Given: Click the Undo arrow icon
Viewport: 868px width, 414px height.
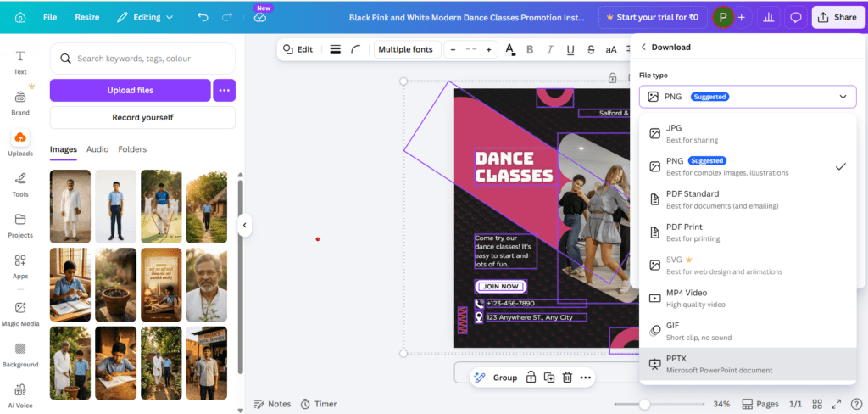Looking at the screenshot, I should pos(202,17).
